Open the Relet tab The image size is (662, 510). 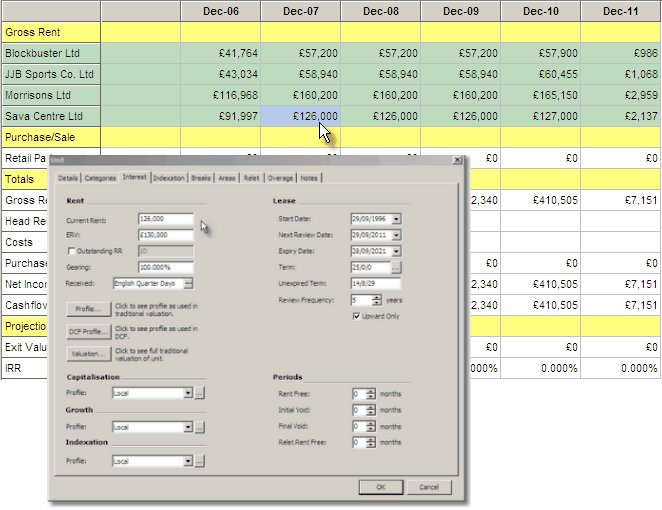pos(252,178)
